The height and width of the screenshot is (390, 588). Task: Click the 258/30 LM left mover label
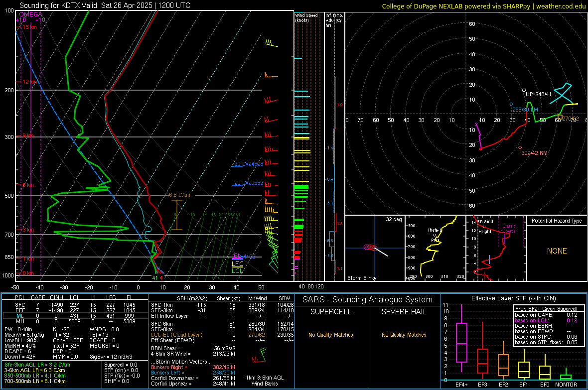(525, 110)
